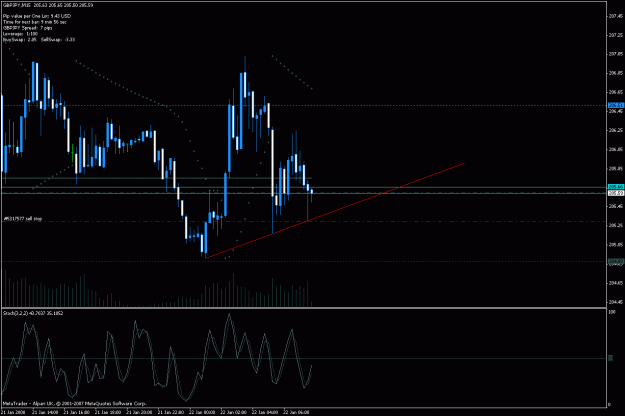Click 'Time for next bar' info line
625x416 pixels.
tap(35, 22)
